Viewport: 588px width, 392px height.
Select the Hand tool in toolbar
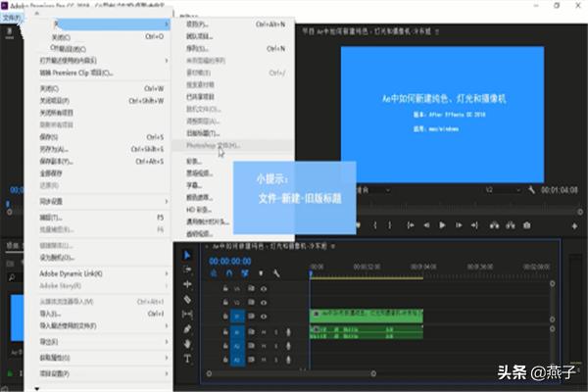coord(188,343)
